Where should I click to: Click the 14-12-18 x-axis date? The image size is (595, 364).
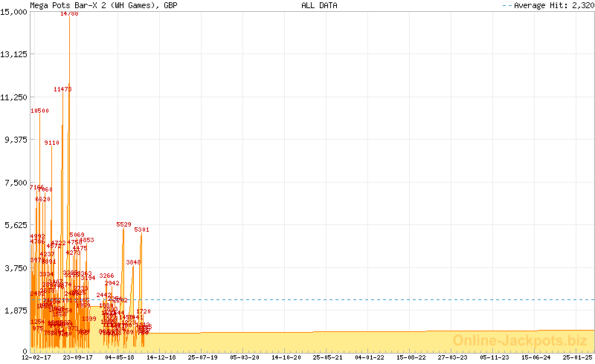[161, 357]
